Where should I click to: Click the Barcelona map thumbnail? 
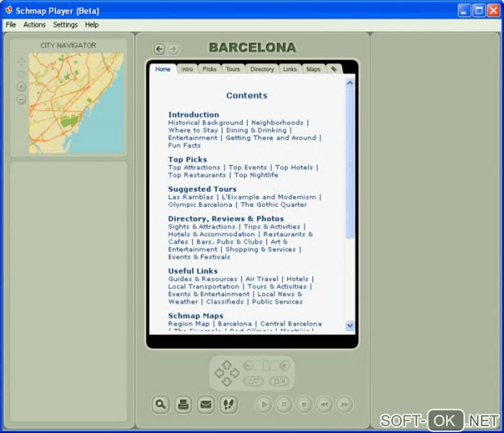[x=76, y=103]
